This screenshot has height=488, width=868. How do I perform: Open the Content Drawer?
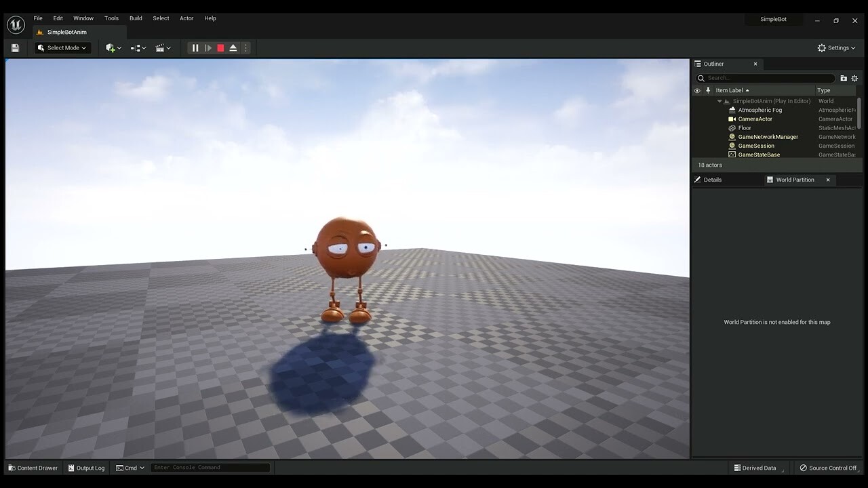coord(32,468)
